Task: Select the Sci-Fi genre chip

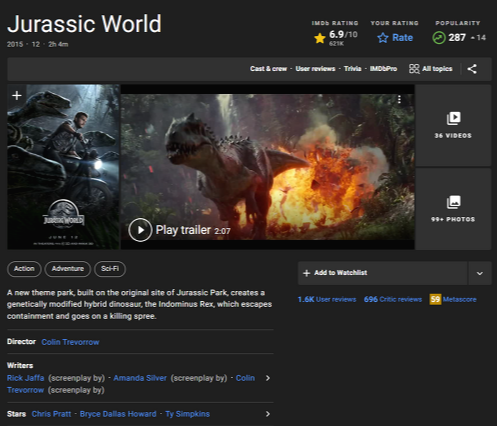Action: point(110,269)
